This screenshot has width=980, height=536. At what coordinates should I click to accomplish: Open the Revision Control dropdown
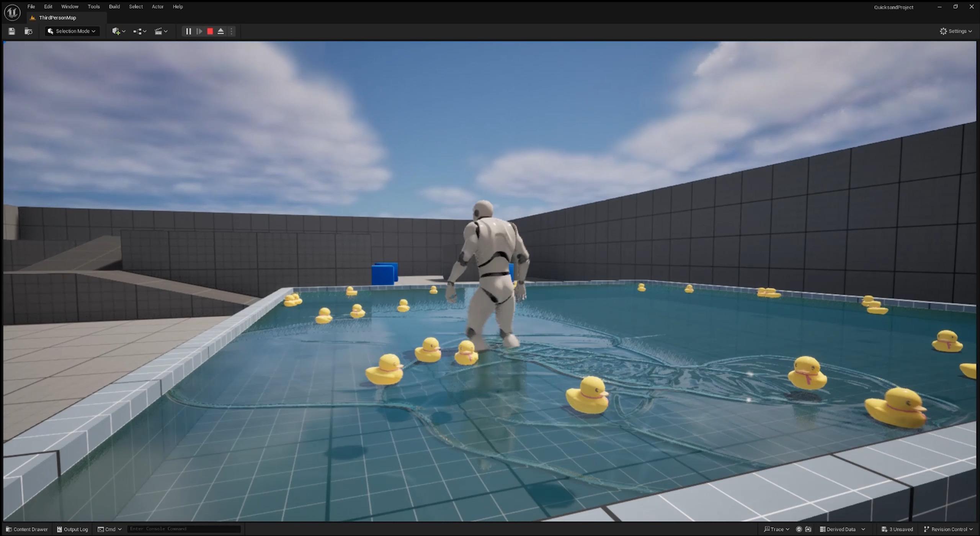click(x=948, y=529)
